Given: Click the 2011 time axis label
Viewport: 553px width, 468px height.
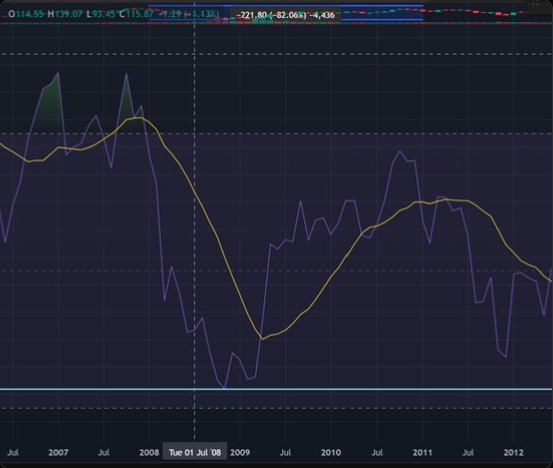Looking at the screenshot, I should click(x=422, y=452).
